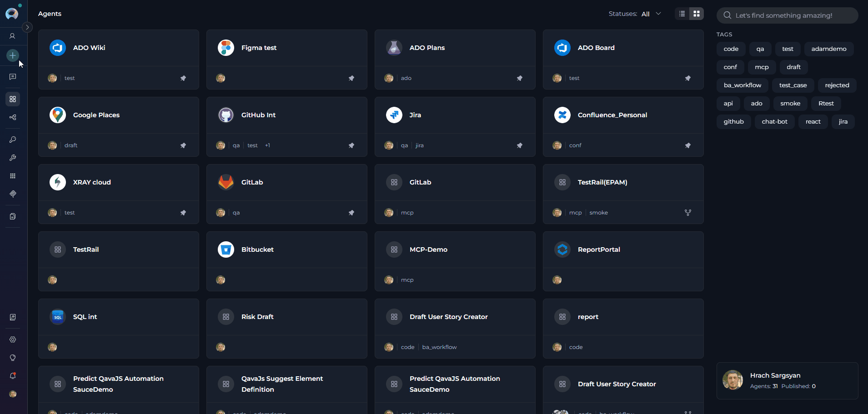Image resolution: width=868 pixels, height=414 pixels.
Task: Select the key icon in the sidebar
Action: point(13,140)
